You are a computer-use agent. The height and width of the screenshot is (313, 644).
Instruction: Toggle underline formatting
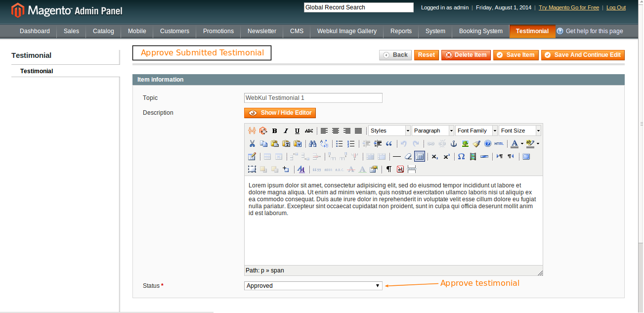[297, 131]
